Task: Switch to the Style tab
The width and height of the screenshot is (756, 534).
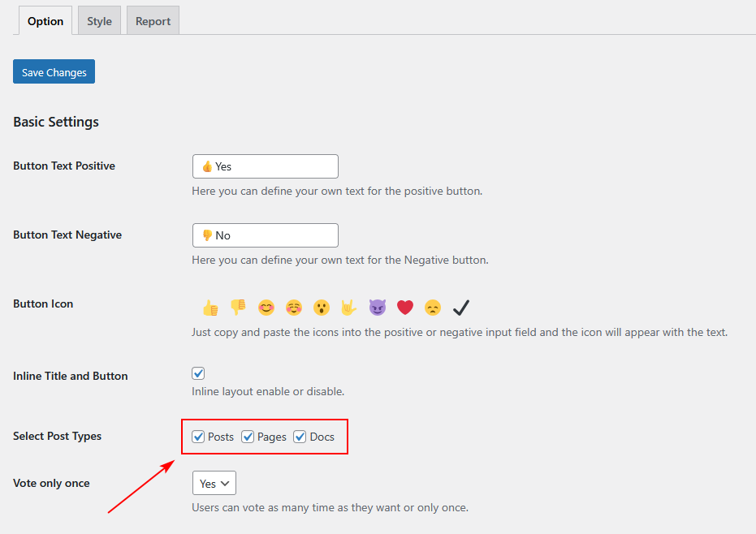Action: click(100, 21)
